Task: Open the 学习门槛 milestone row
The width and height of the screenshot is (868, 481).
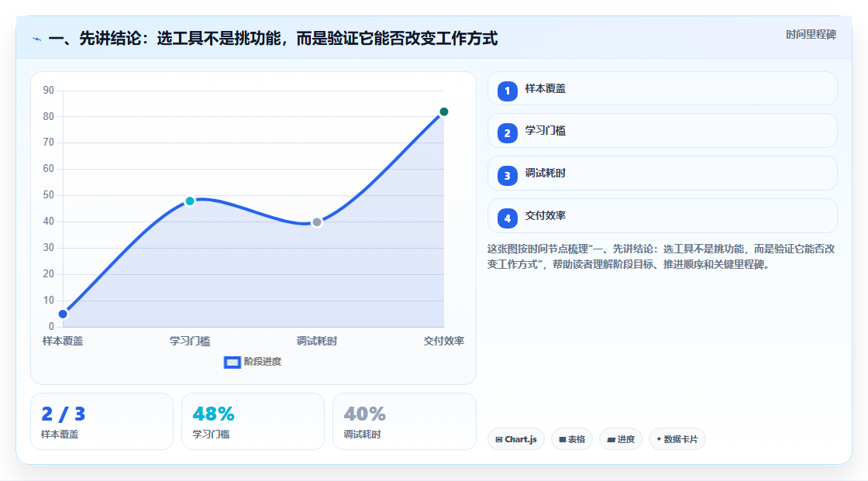Action: coord(662,131)
